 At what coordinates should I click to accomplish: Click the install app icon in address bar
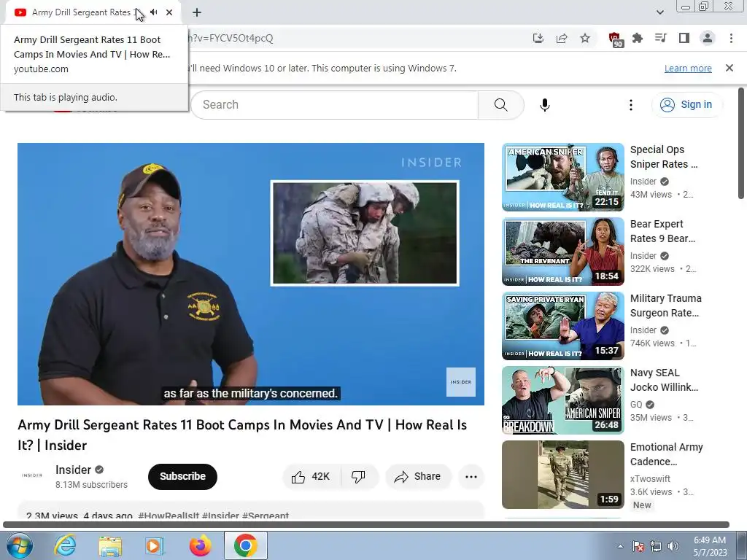[x=538, y=38]
